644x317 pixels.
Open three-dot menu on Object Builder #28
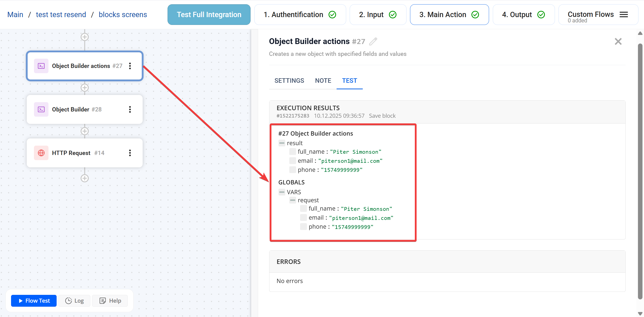tap(130, 109)
